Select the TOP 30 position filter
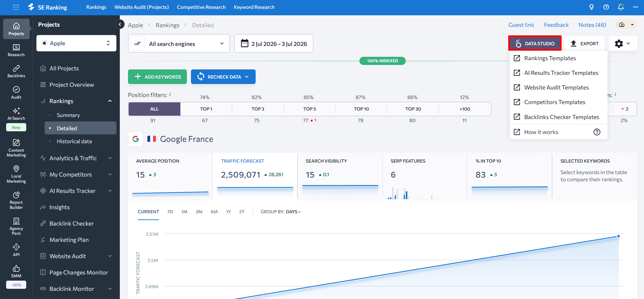The image size is (644, 299). pyautogui.click(x=413, y=109)
